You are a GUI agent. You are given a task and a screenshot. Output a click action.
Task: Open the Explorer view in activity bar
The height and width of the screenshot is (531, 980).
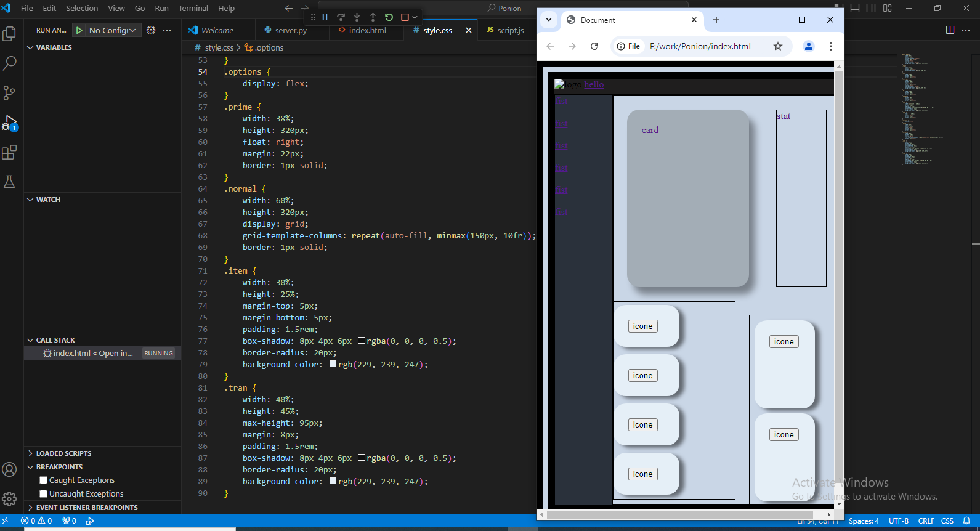9,33
